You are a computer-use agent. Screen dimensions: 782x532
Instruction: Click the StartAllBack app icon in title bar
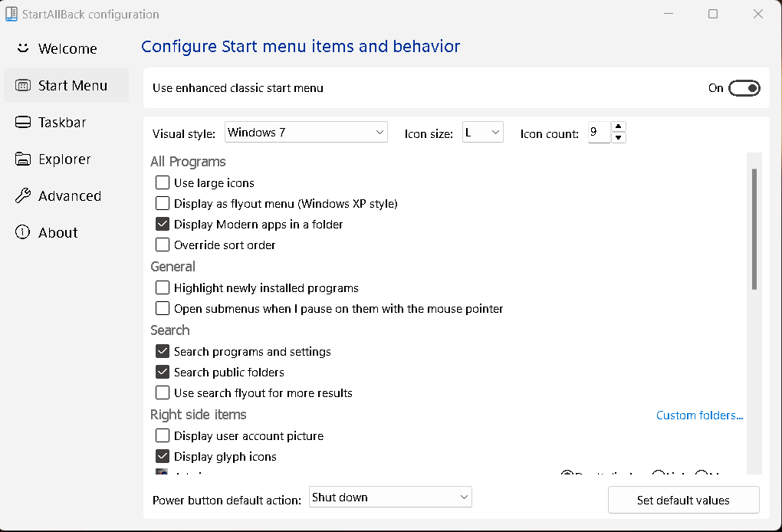pyautogui.click(x=11, y=14)
